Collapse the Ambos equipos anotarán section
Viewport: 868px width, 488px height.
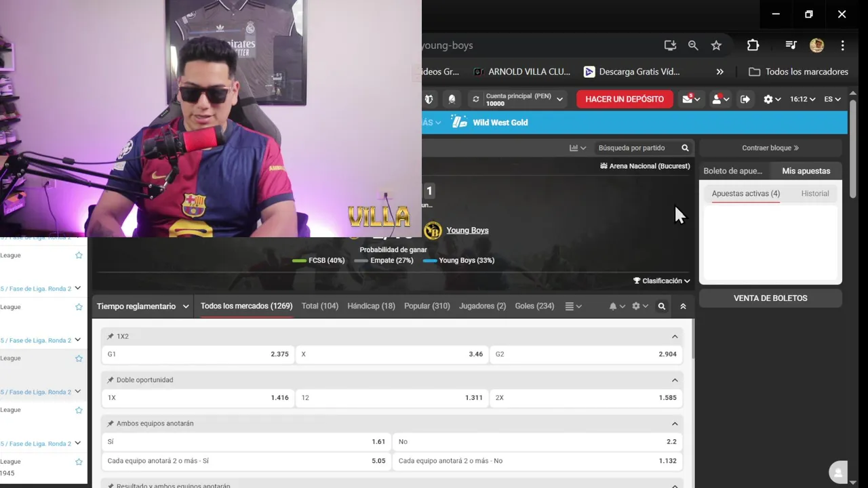pos(675,424)
